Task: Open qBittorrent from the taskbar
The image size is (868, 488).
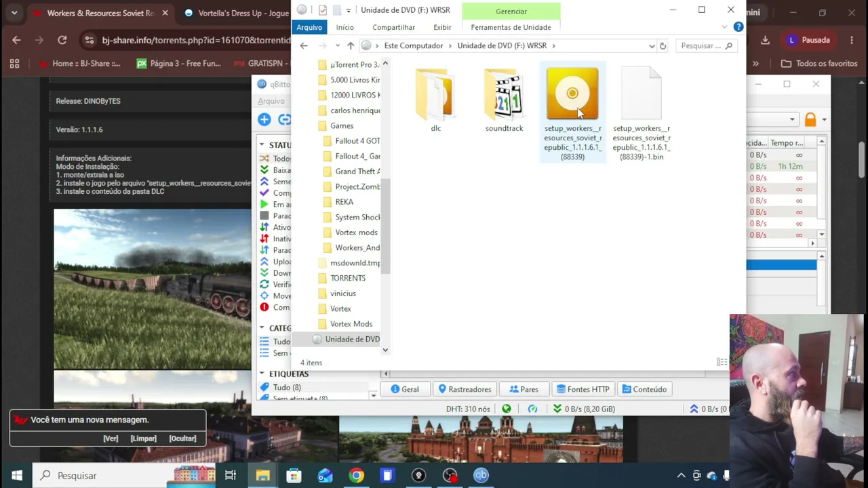Action: 481,475
